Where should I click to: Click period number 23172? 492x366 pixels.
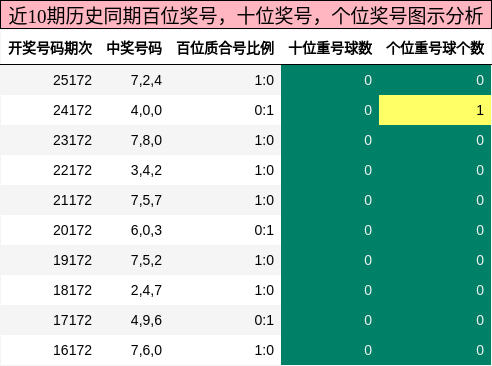(72, 140)
